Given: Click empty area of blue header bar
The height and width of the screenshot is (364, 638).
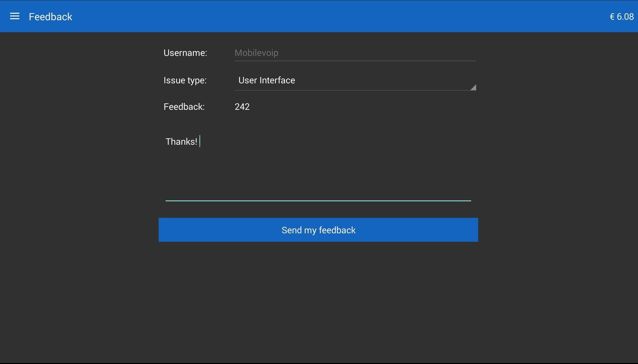Looking at the screenshot, I should coord(325,16).
